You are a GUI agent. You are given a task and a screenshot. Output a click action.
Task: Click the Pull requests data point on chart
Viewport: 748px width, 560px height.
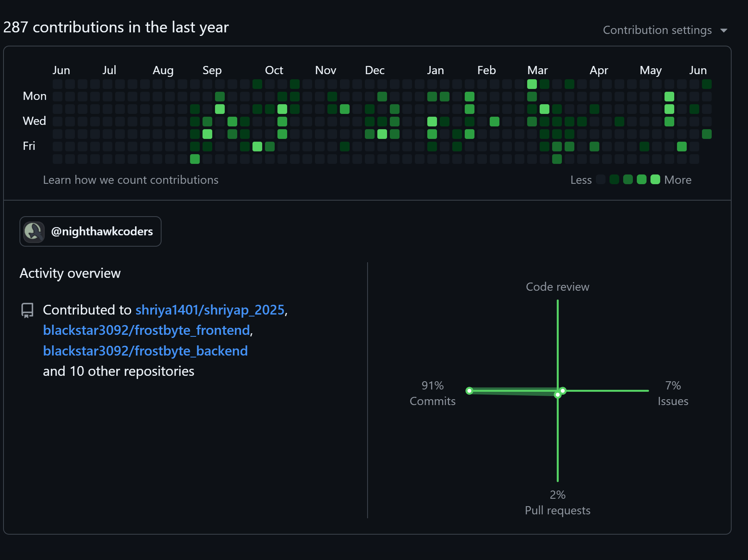558,395
